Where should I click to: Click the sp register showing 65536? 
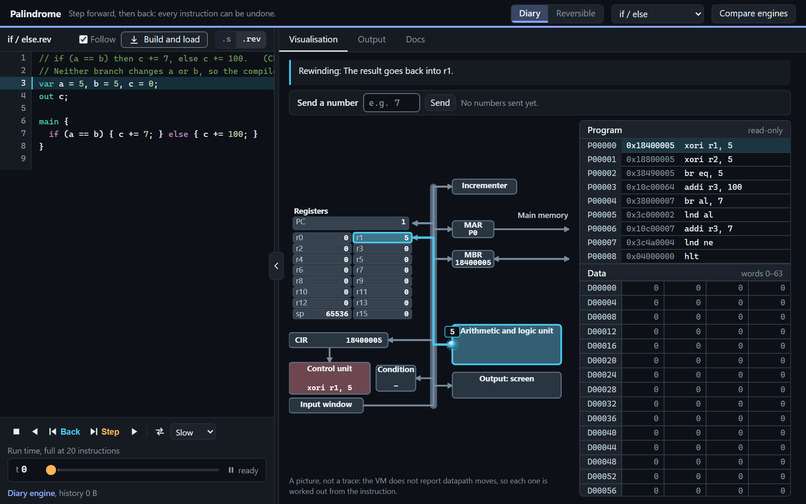click(322, 314)
